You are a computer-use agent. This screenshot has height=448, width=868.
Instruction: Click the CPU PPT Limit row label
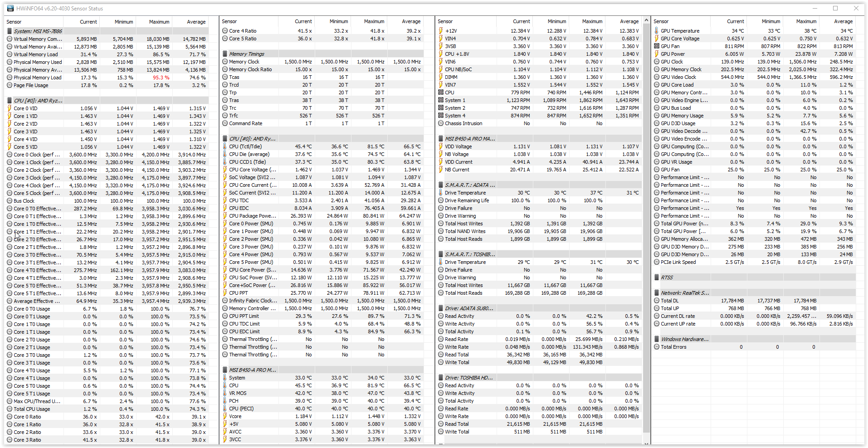244,316
